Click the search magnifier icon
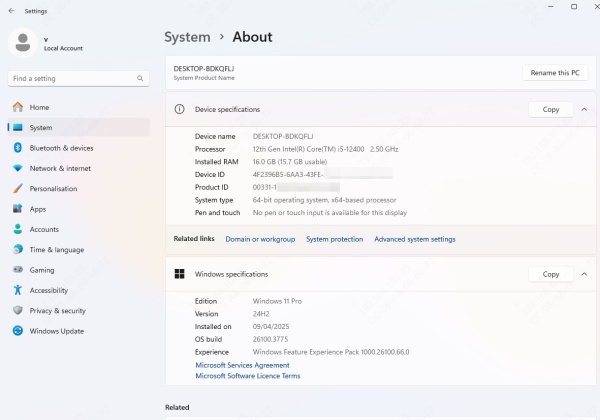The height and width of the screenshot is (420, 600). pos(140,78)
